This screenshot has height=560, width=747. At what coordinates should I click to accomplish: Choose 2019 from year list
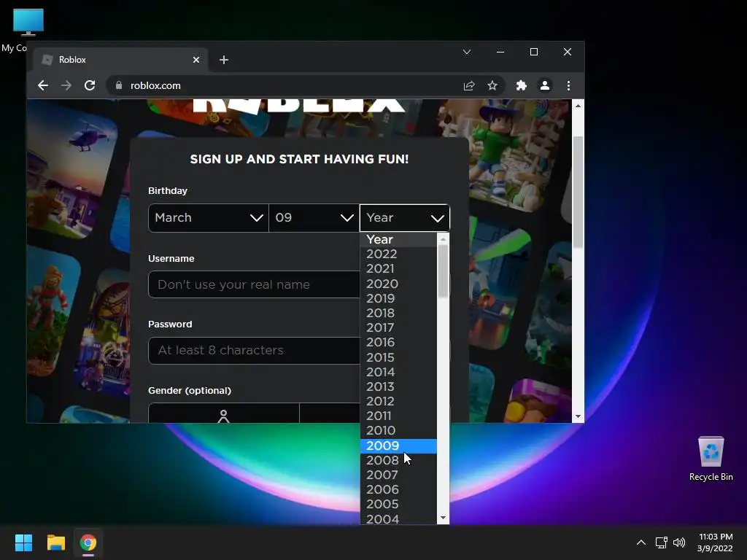click(398, 298)
